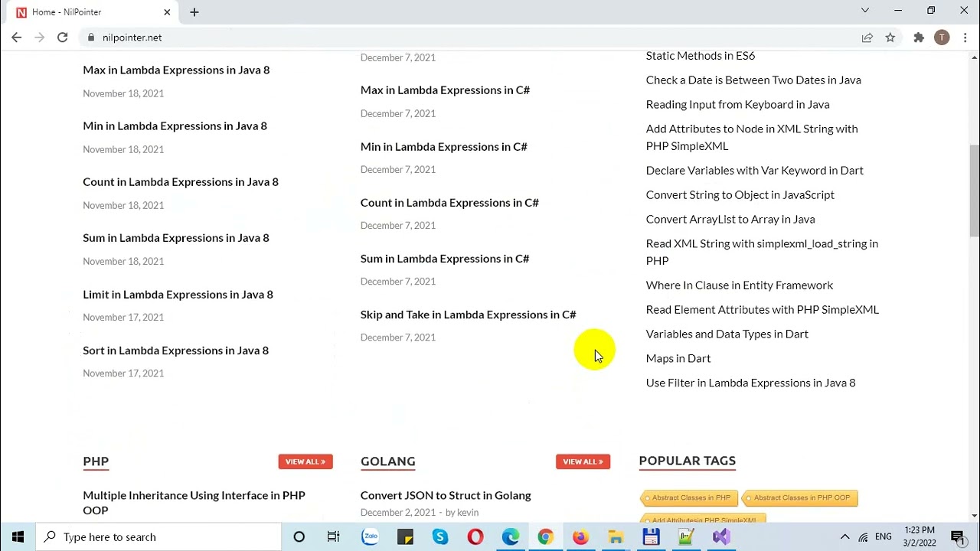Open Where In Clause in Entity Framework

pyautogui.click(x=740, y=285)
